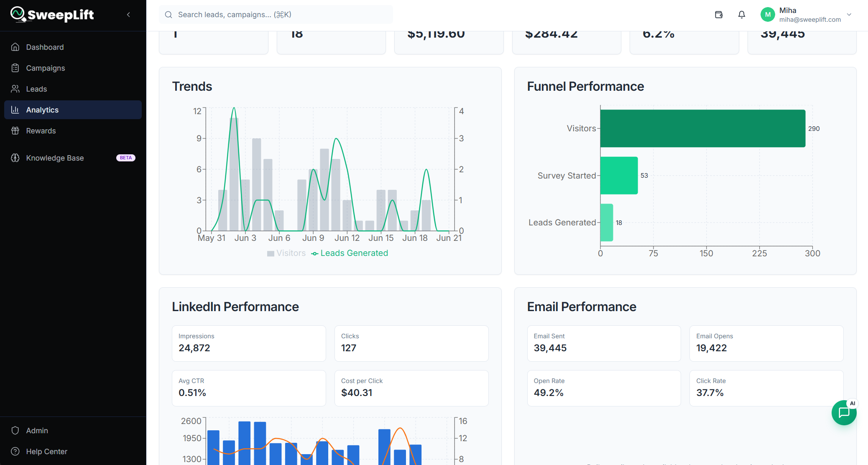This screenshot has width=868, height=465.
Task: Open notifications bell
Action: [x=742, y=15]
